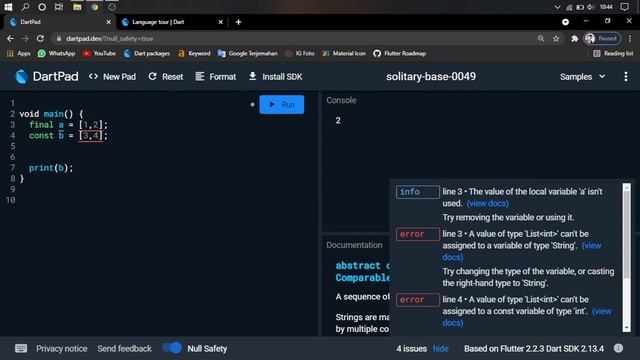Open keyboard shortcuts icon in footer
This screenshot has width=640, height=360.
click(x=21, y=348)
